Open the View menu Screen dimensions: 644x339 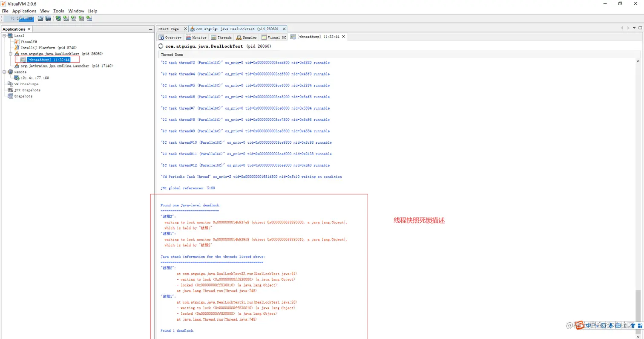pyautogui.click(x=45, y=11)
